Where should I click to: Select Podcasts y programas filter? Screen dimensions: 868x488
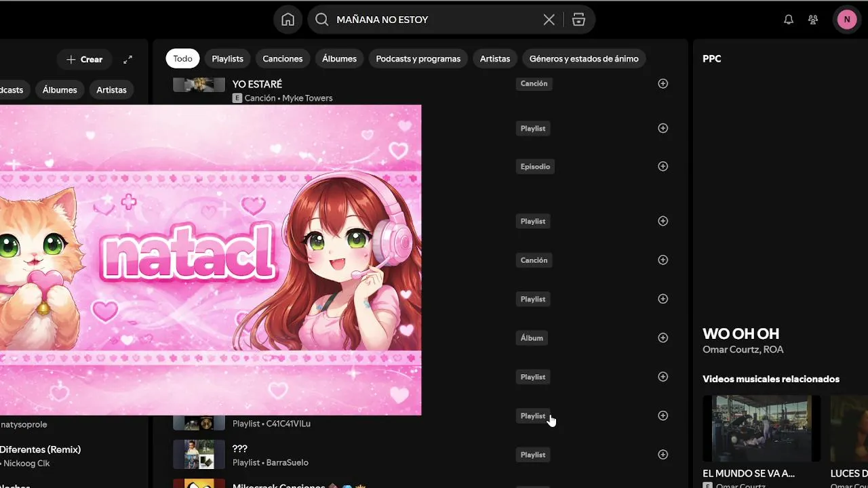coord(418,58)
